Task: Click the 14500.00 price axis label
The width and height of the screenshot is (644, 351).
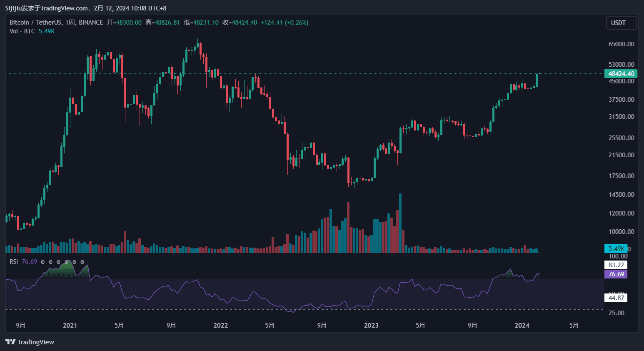Action: (x=621, y=195)
